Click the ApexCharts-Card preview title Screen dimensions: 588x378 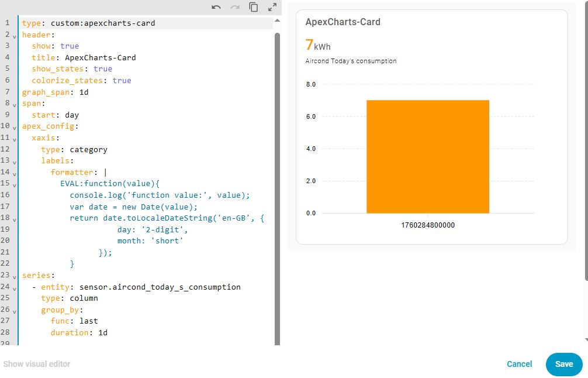[343, 22]
